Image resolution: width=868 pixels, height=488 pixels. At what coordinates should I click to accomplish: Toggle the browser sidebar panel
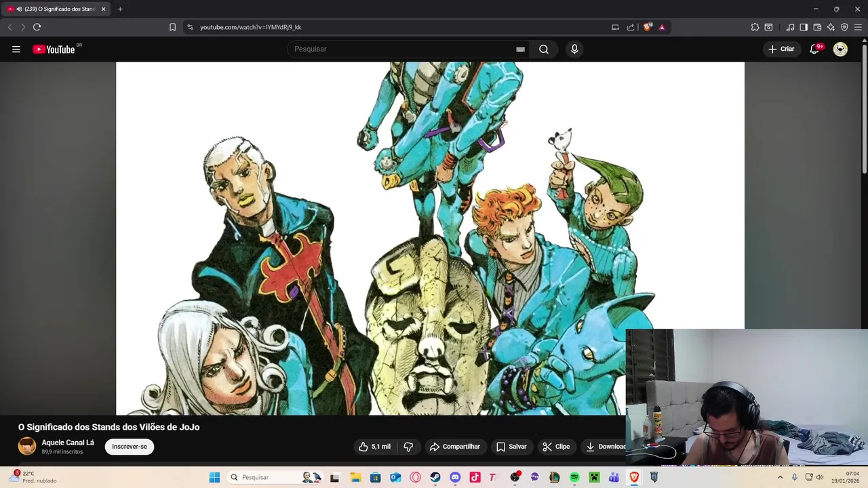[804, 27]
